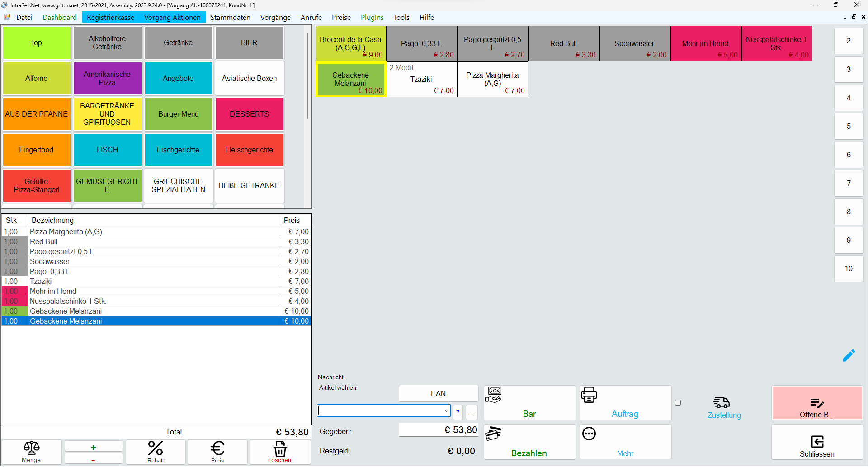The width and height of the screenshot is (868, 467).
Task: Click the Gebackene Melanzani item tile
Action: coord(351,79)
